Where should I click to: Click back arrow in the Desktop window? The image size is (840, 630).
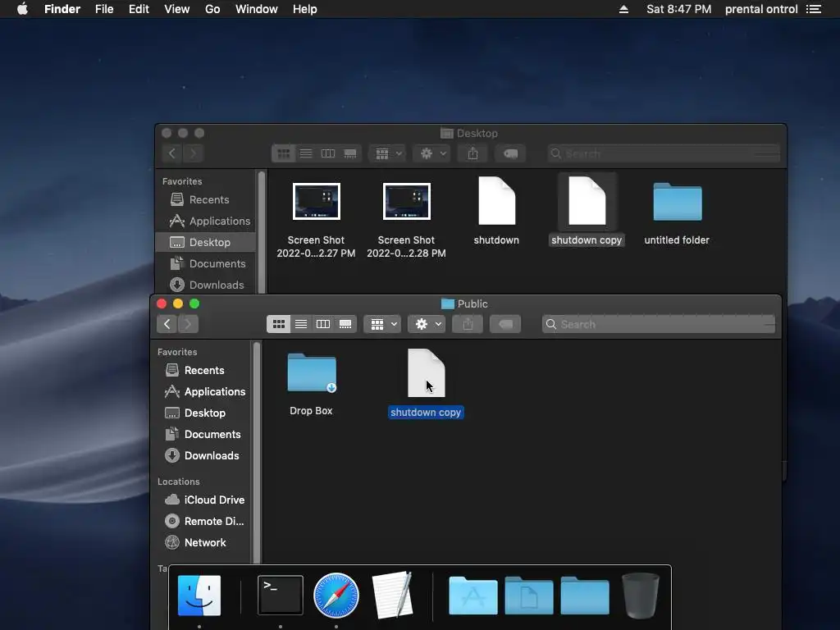point(172,153)
